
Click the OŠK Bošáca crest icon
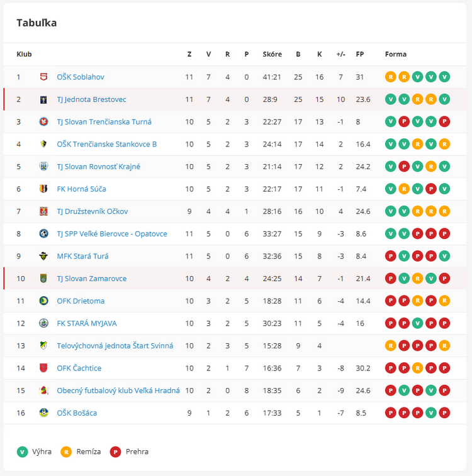point(43,413)
